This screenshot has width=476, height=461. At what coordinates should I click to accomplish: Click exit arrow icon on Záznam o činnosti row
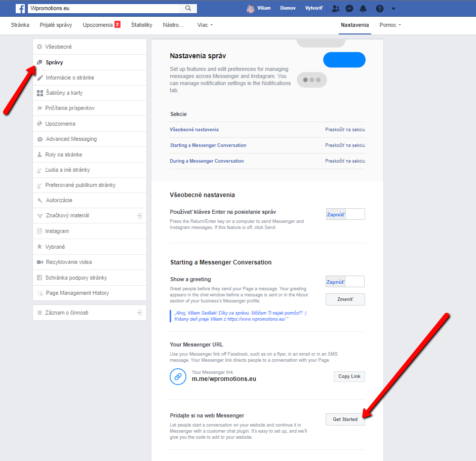tap(140, 313)
